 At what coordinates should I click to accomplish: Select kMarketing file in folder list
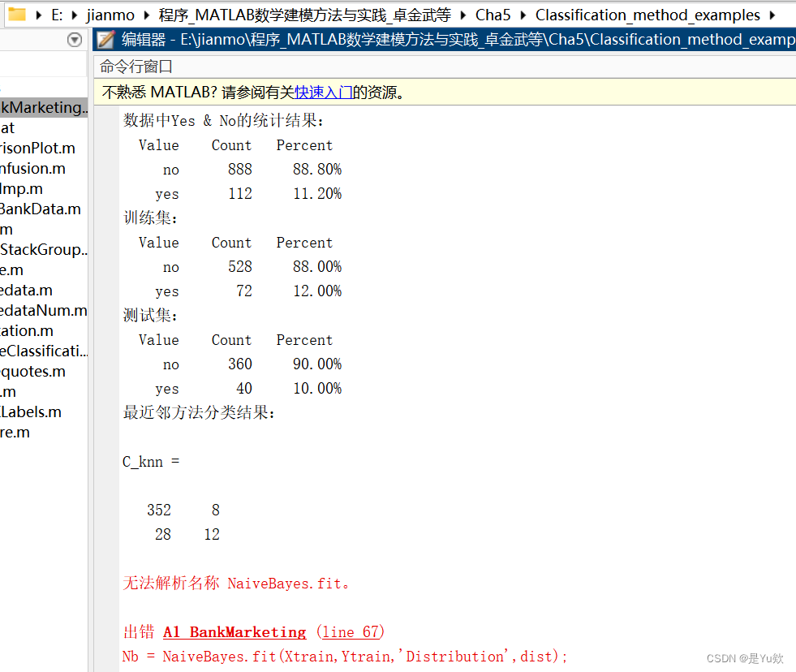[44, 107]
